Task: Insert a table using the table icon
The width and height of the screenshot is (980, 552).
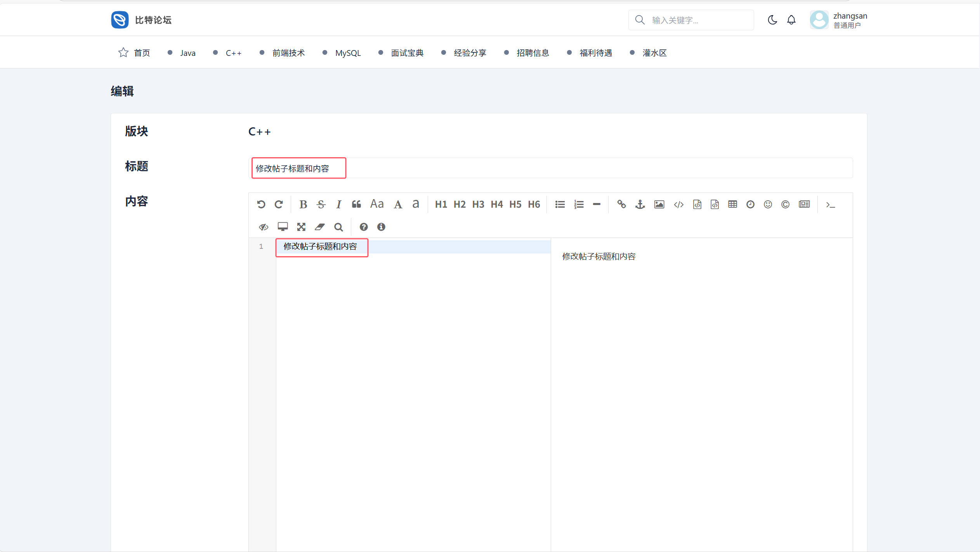Action: tap(732, 205)
